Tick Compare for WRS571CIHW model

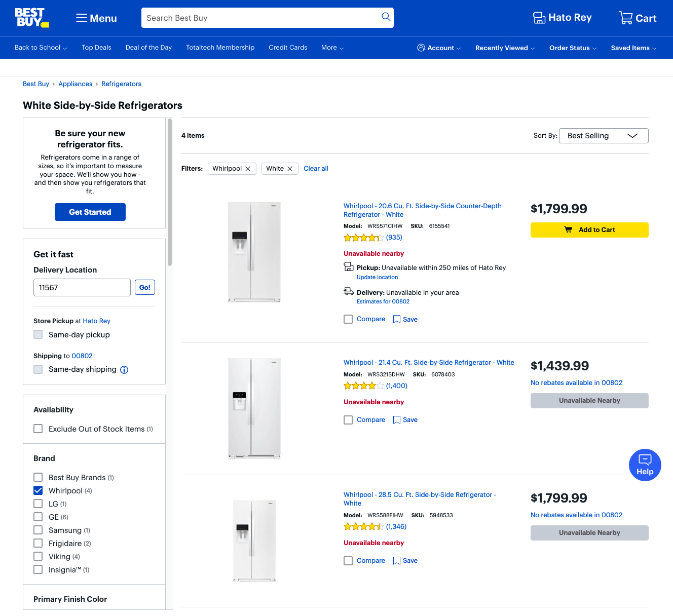[348, 319]
